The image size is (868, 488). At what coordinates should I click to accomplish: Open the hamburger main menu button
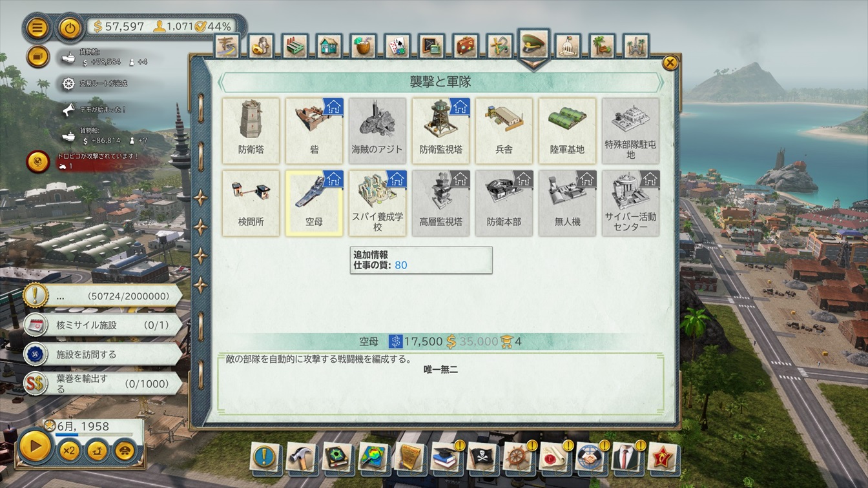tap(38, 27)
